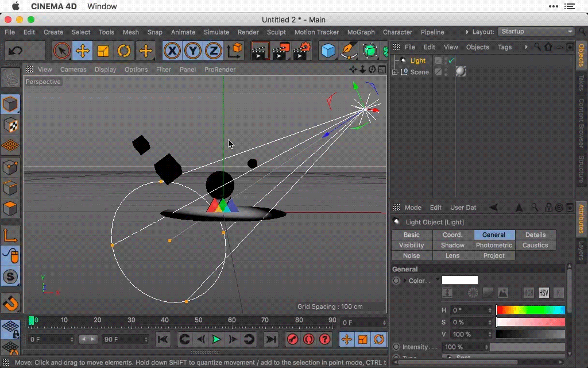Expand the Color parameter disclosure triangle

[x=405, y=281]
